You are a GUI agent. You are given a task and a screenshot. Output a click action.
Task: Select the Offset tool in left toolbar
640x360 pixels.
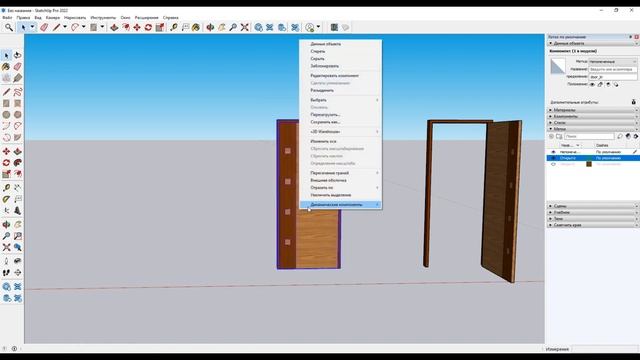point(18,174)
